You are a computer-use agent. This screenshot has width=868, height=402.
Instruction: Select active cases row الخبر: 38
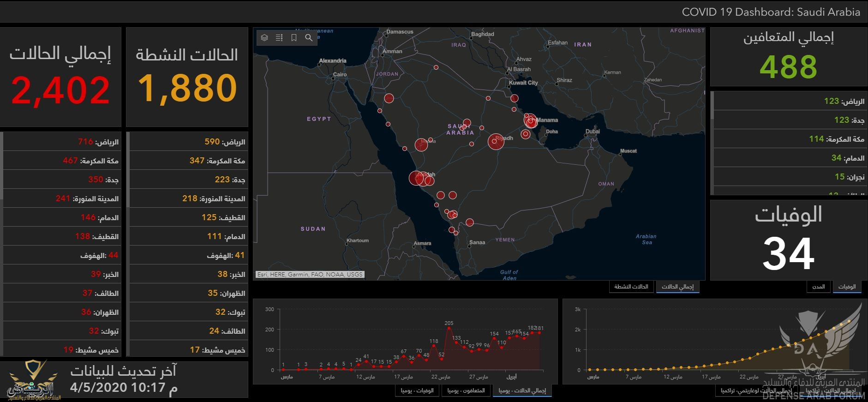click(188, 274)
